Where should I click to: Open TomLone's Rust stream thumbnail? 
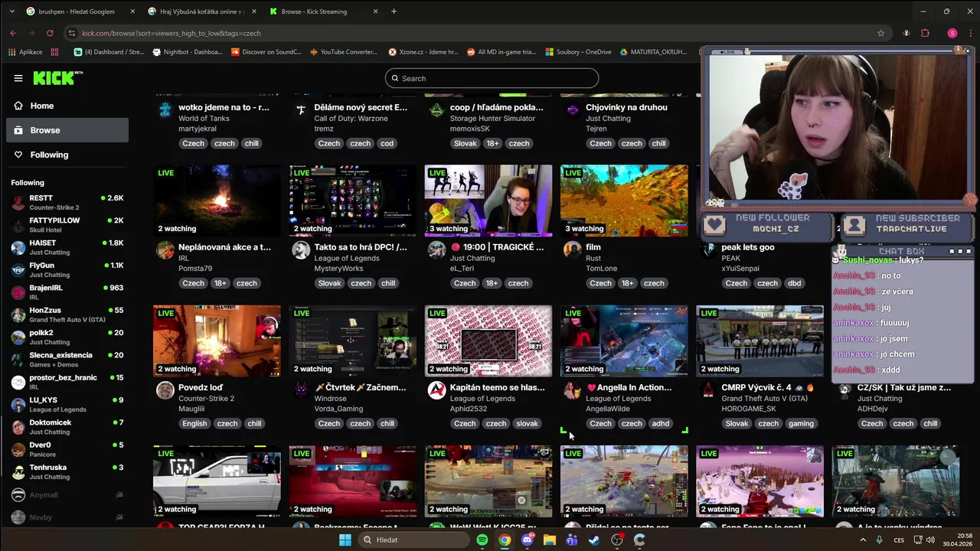(624, 201)
